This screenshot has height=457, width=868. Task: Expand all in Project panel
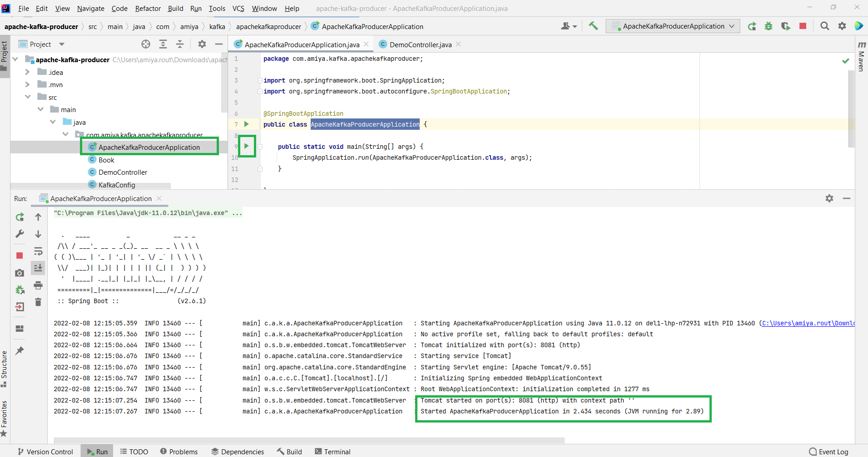[x=163, y=44]
